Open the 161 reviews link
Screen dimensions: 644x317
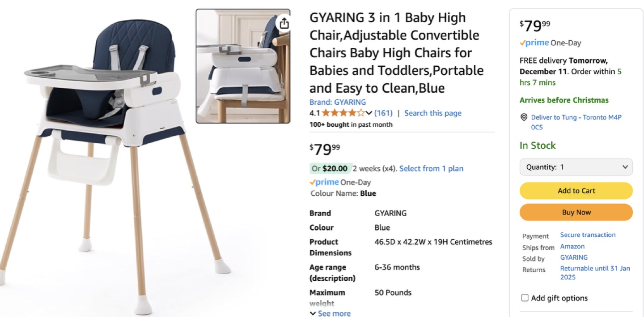click(x=383, y=113)
